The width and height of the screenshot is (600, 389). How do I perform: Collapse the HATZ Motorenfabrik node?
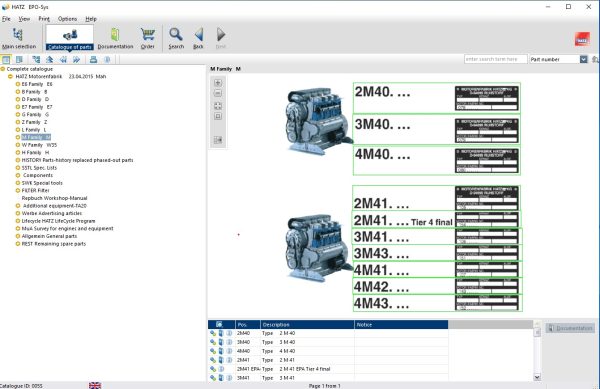(x=10, y=76)
